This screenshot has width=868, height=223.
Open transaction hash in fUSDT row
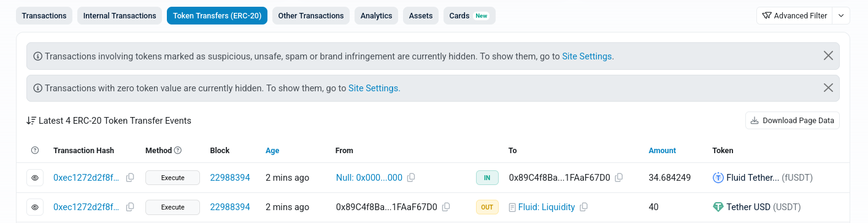86,178
